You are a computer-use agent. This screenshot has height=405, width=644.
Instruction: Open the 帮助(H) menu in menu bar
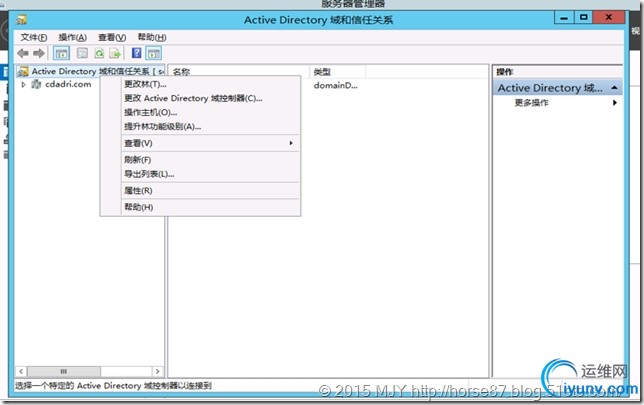click(152, 38)
